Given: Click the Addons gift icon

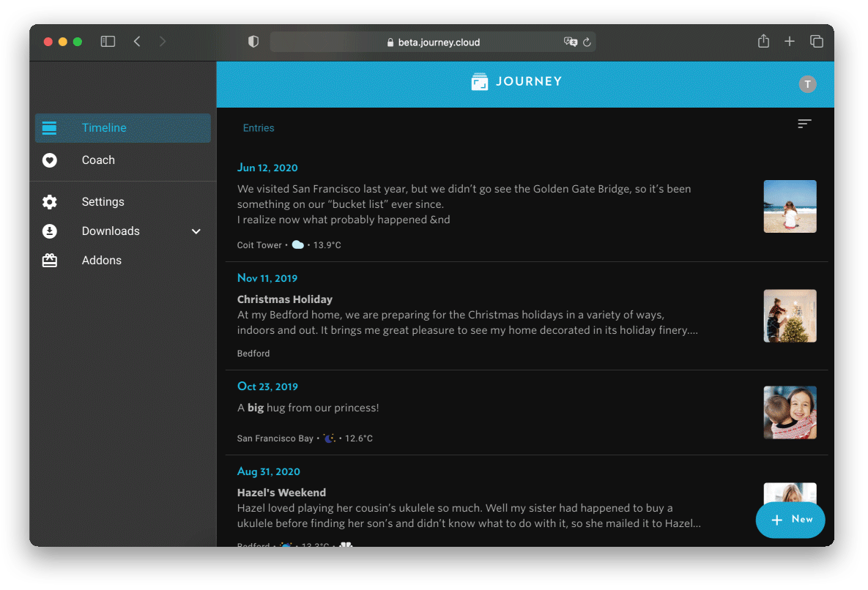Looking at the screenshot, I should [x=49, y=261].
